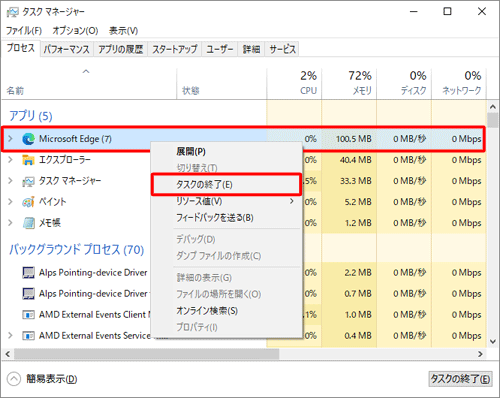The height and width of the screenshot is (398, 500).
Task: Expand the ペイント process row
Action: pos(10,202)
